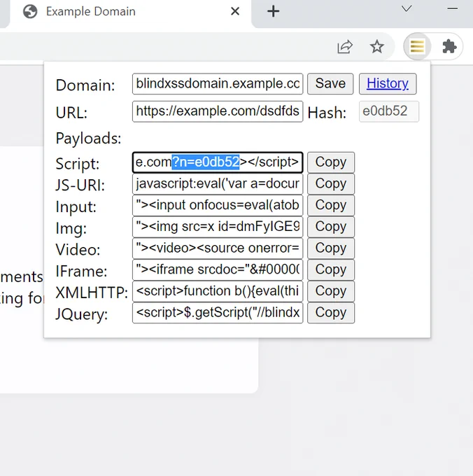Image resolution: width=473 pixels, height=476 pixels.
Task: Click the globe favicon on Example Domain tab
Action: click(30, 11)
